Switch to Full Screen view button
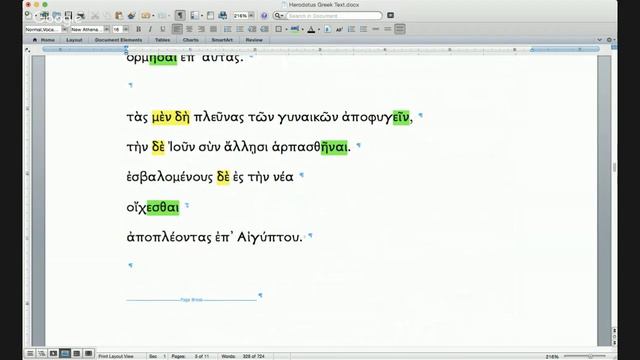640x360 pixels. 88,353
